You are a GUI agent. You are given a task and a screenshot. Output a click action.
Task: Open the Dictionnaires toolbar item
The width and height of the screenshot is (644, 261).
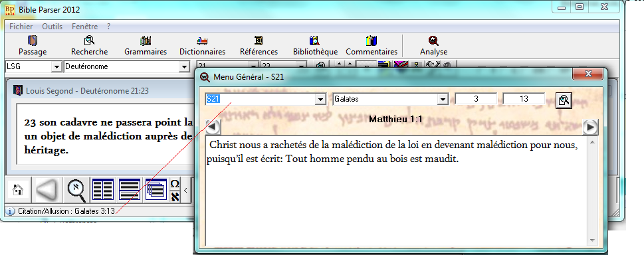pyautogui.click(x=202, y=46)
